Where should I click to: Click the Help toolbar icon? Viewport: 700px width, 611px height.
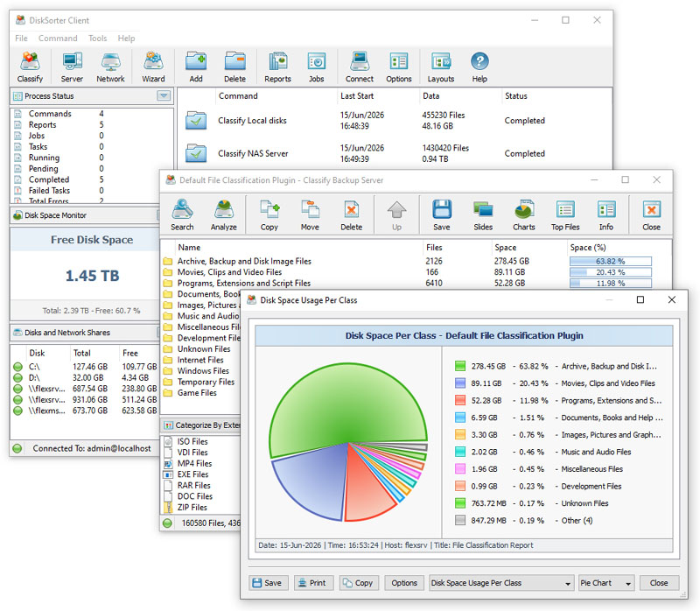point(479,67)
